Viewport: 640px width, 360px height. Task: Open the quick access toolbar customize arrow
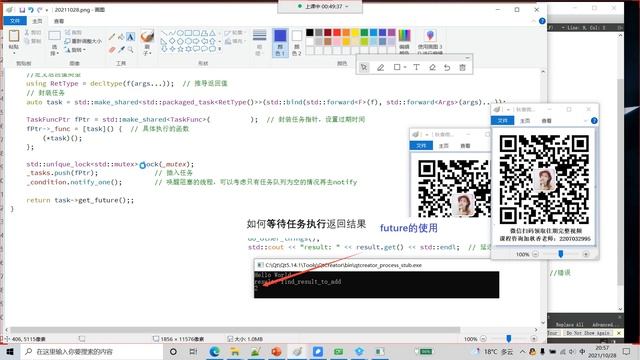pos(47,10)
